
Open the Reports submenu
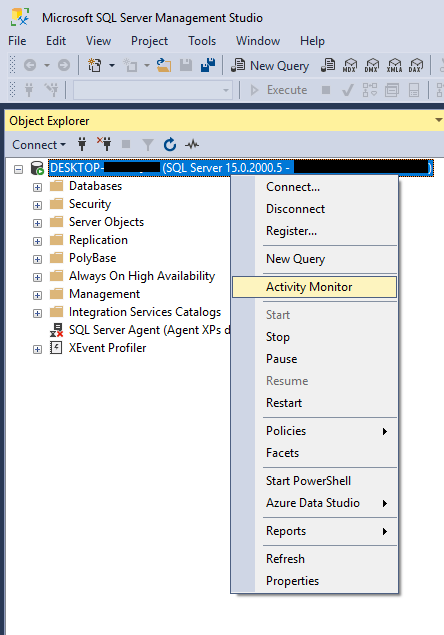(314, 531)
